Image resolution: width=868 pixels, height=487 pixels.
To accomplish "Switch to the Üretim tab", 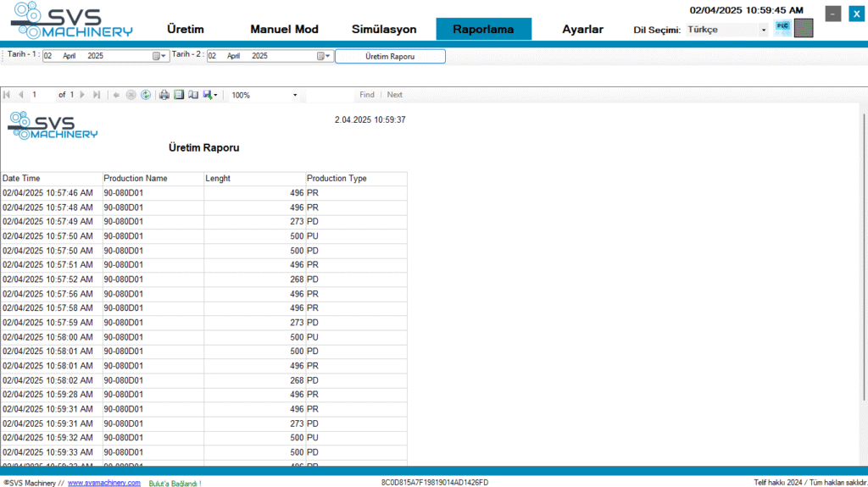I will coord(186,29).
